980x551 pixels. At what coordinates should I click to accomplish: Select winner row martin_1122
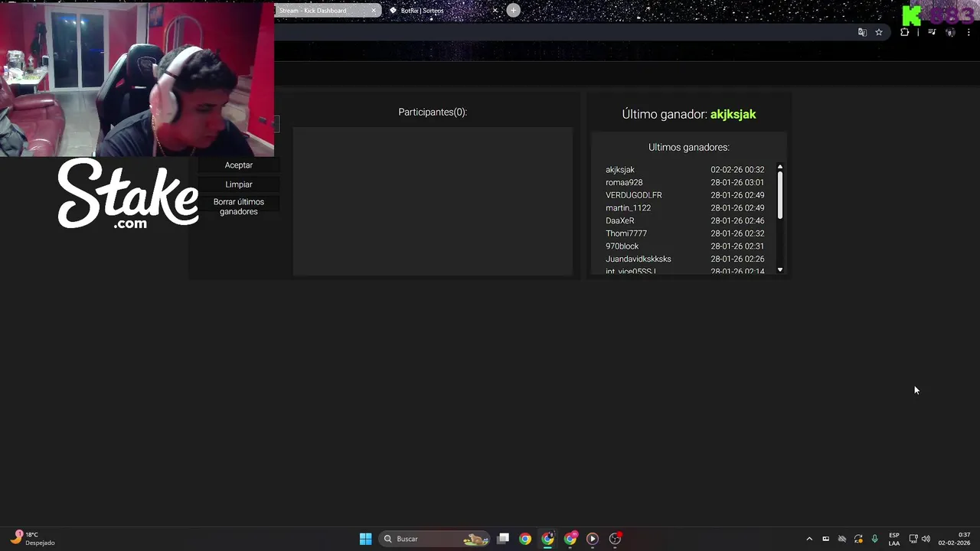click(x=684, y=208)
